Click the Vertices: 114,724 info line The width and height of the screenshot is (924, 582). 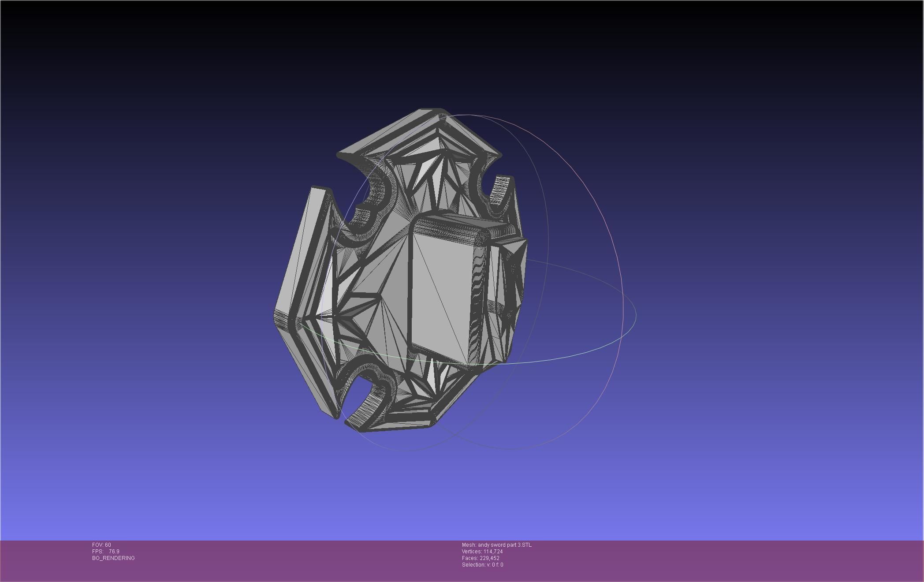482,552
